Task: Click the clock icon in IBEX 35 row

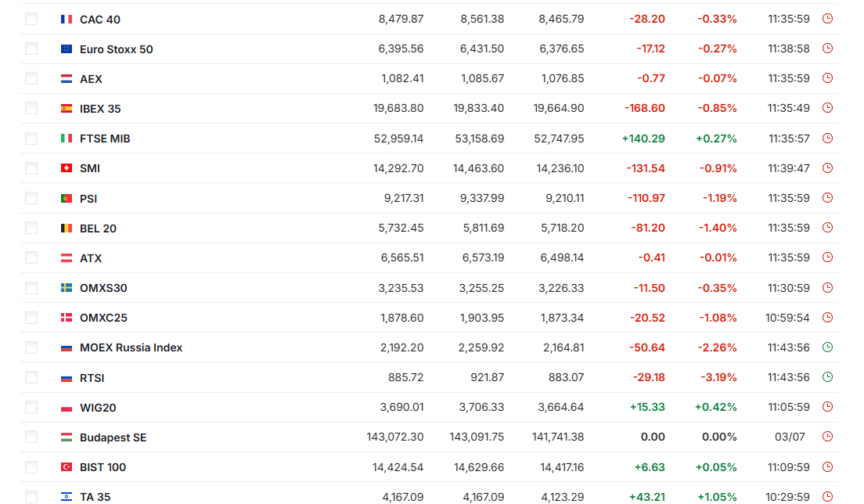Action: (827, 109)
